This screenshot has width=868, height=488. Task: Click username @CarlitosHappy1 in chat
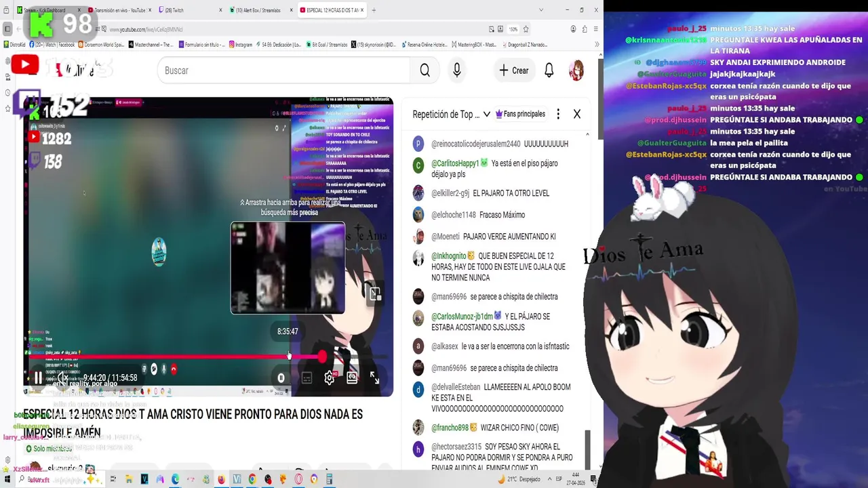[455, 163]
